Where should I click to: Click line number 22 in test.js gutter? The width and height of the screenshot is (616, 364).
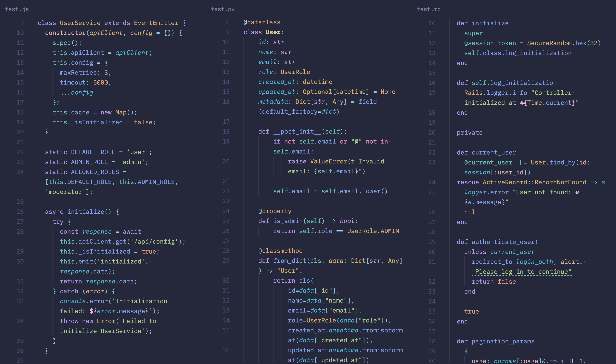[x=20, y=152]
